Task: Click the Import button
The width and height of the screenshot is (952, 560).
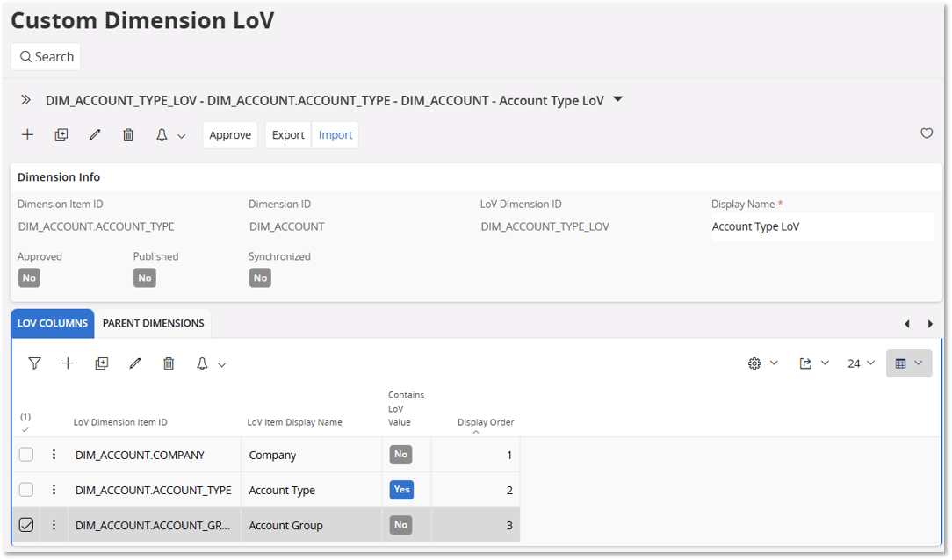Action: (335, 134)
